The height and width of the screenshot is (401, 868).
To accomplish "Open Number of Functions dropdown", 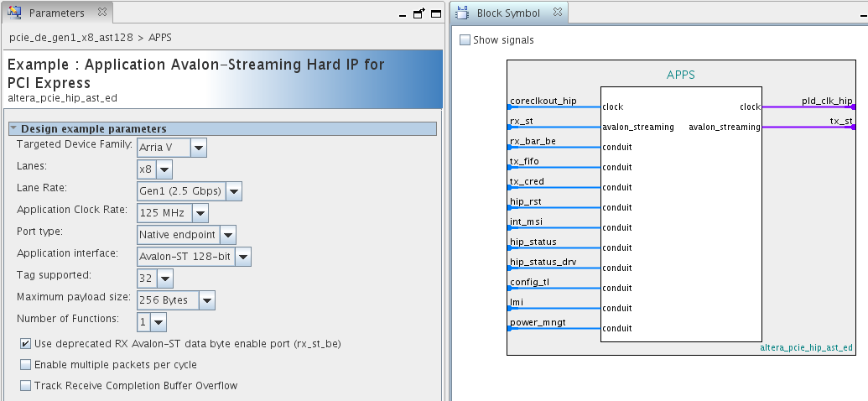I will click(159, 322).
